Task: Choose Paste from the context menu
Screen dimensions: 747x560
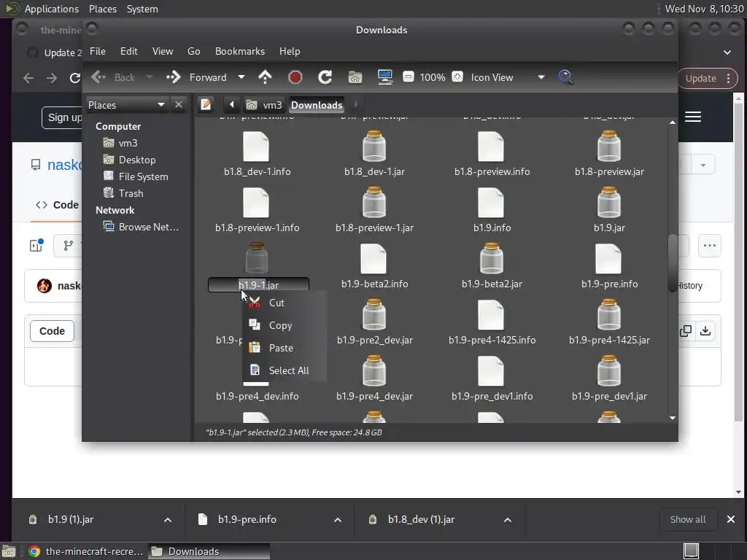Action: click(285, 348)
